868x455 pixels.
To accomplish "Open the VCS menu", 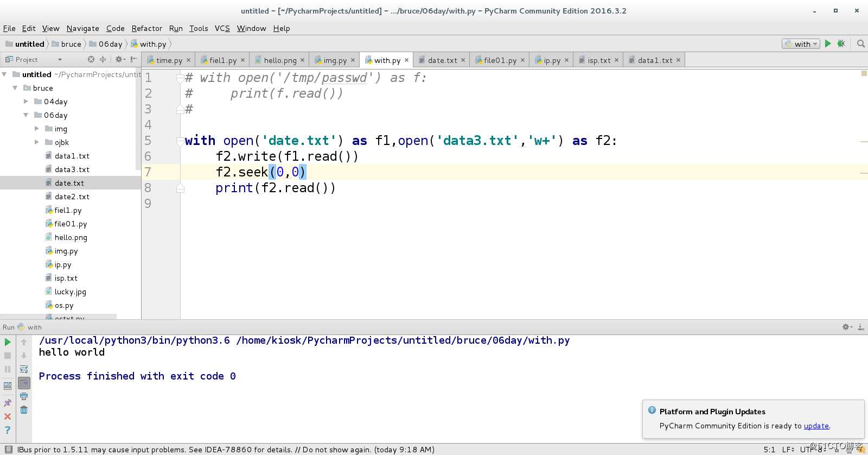I will click(x=222, y=28).
